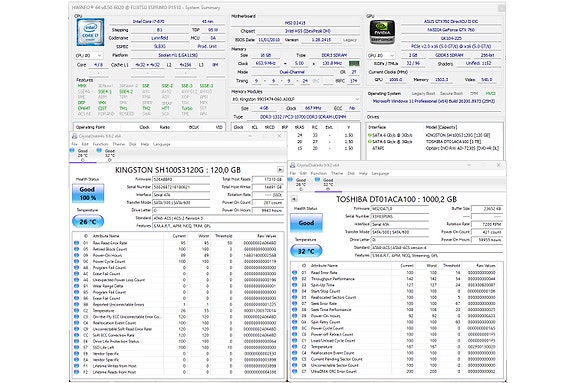Close the HWiNFO System Summary window

click(501, 8)
